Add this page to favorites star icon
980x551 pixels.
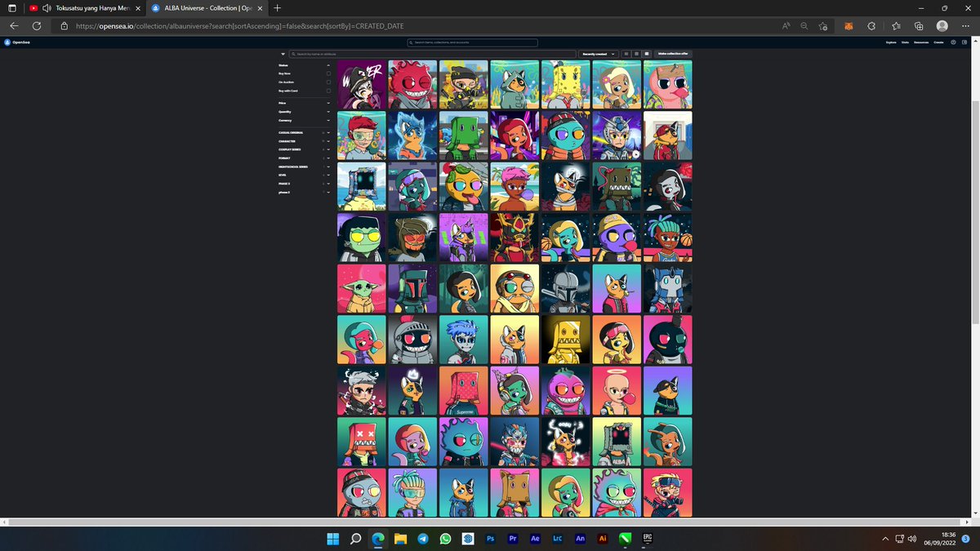823,26
